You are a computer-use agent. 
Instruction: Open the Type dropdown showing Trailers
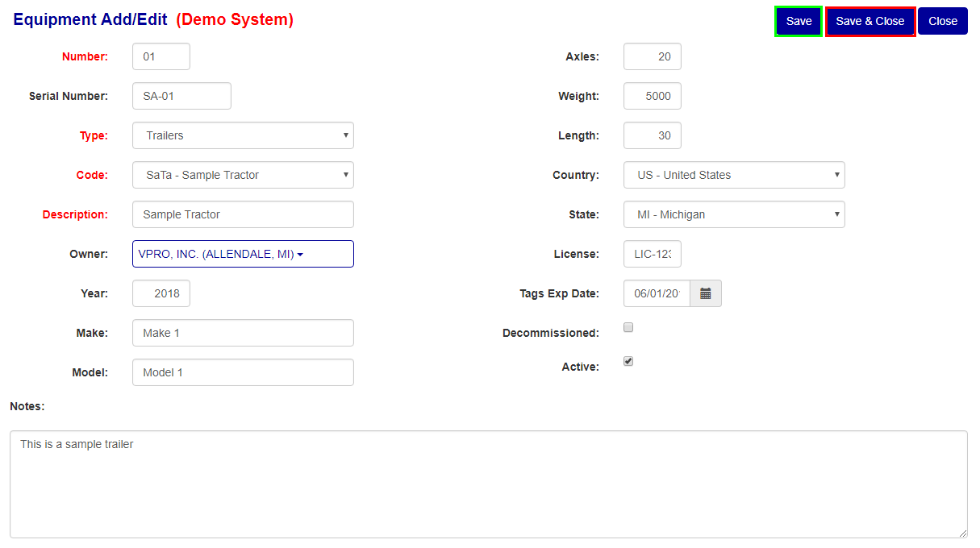tap(243, 135)
